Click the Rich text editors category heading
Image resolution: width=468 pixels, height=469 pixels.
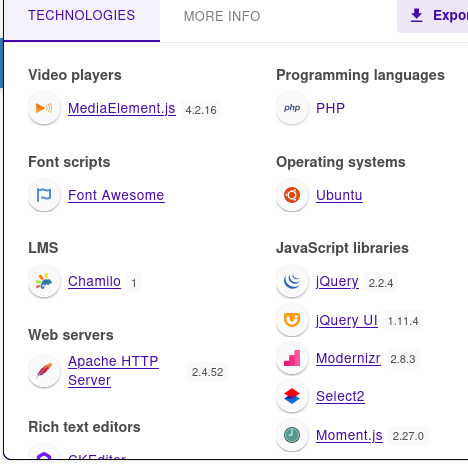coord(84,427)
